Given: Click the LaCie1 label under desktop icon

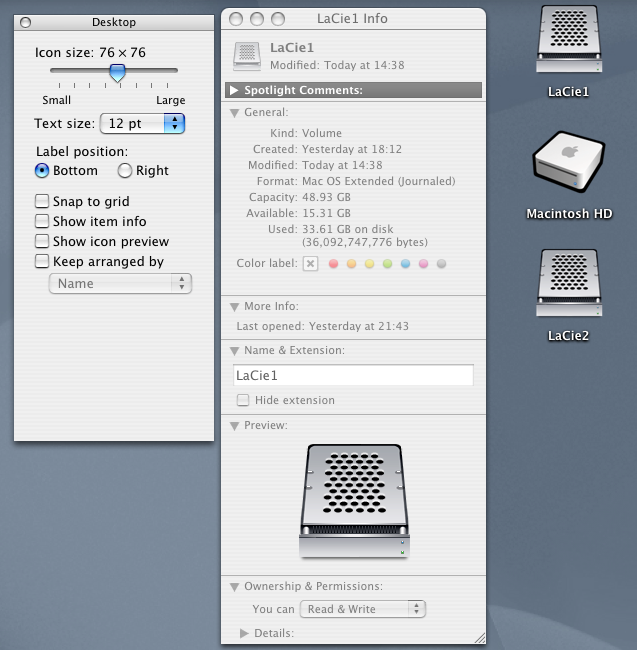Looking at the screenshot, I should pos(568,92).
